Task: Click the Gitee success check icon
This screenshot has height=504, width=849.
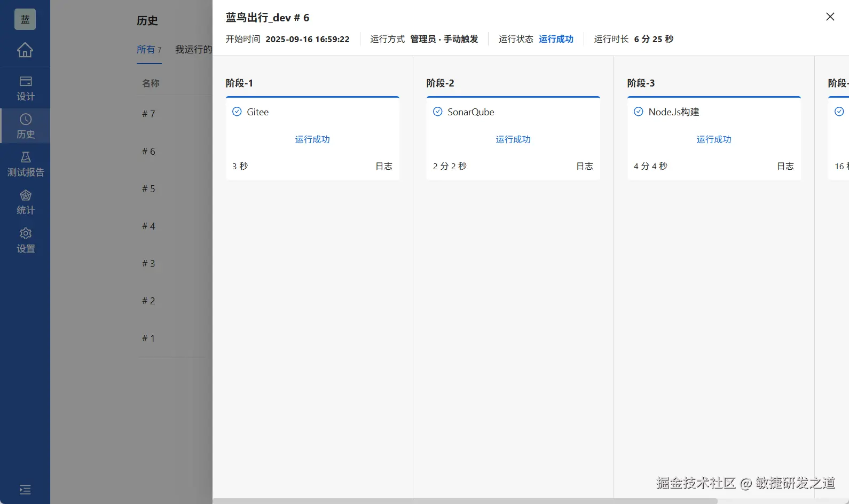Action: click(237, 112)
